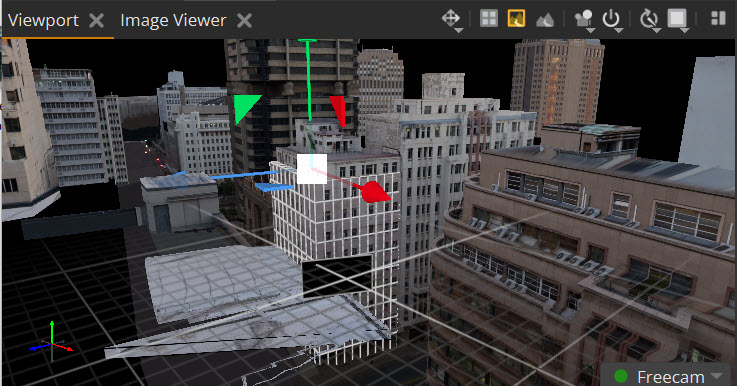
Task: Click the camera and light icon
Action: click(583, 19)
